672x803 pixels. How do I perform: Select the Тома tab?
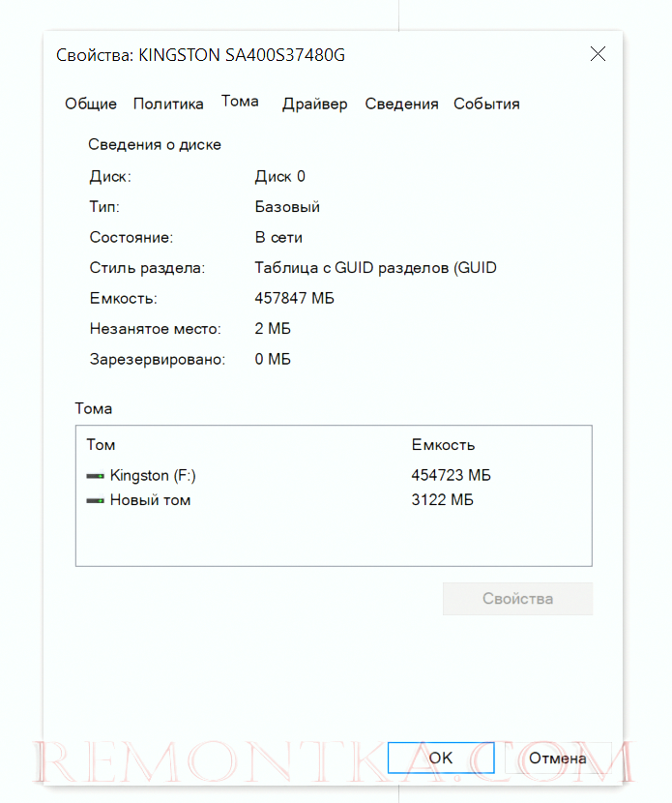240,102
